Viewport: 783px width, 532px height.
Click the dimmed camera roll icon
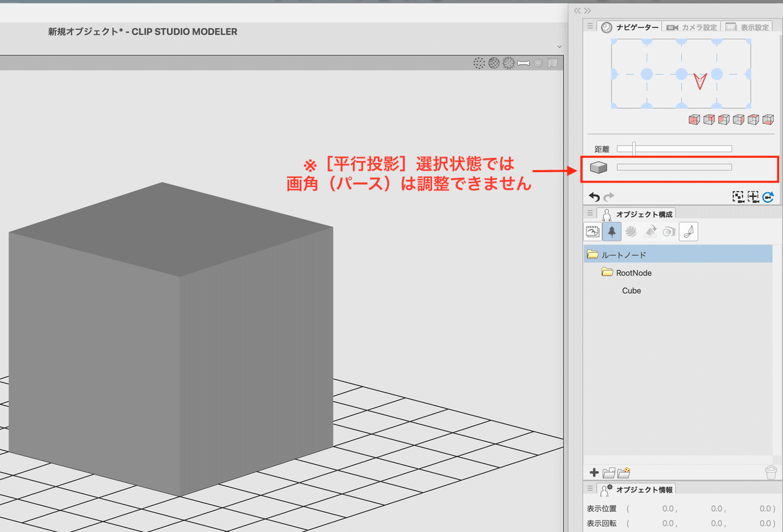pyautogui.click(x=669, y=231)
